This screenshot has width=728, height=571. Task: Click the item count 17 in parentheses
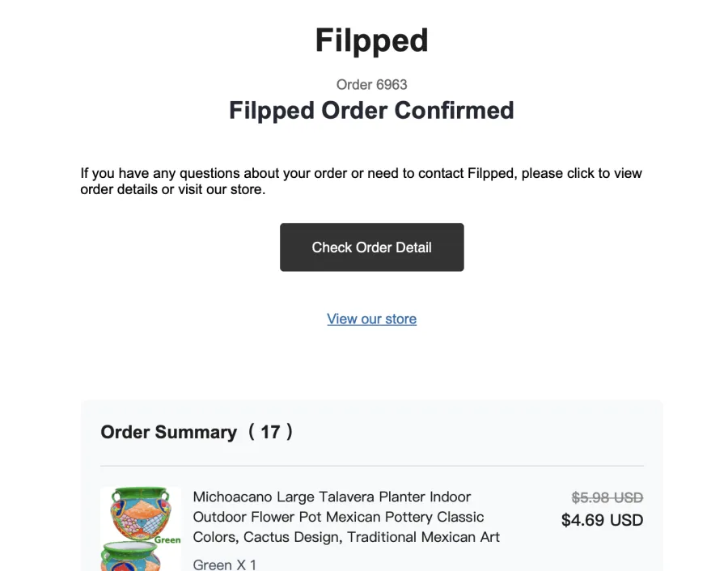pyautogui.click(x=270, y=432)
